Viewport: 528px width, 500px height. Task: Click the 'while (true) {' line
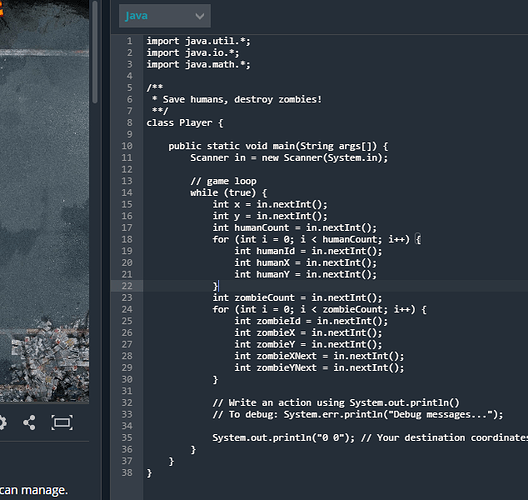pyautogui.click(x=229, y=193)
